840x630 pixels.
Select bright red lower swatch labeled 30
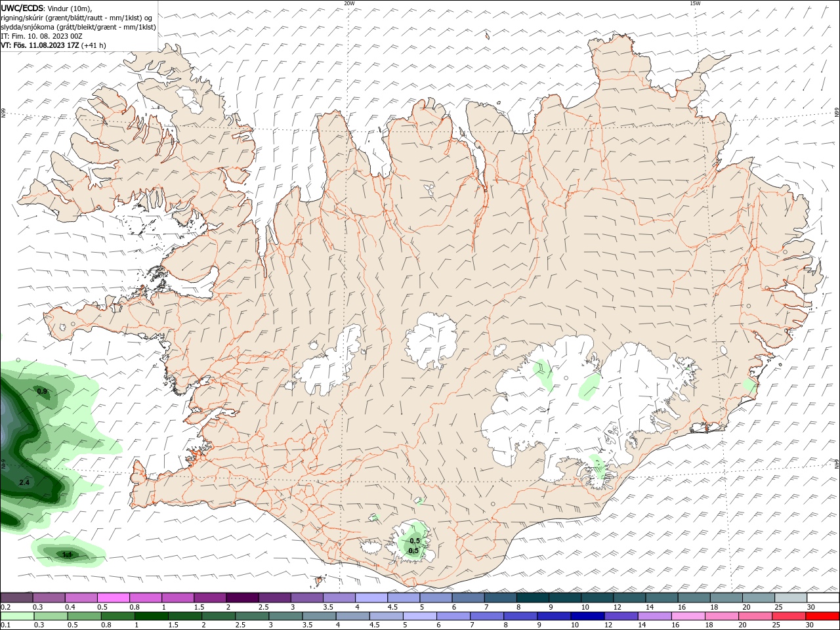822,616
